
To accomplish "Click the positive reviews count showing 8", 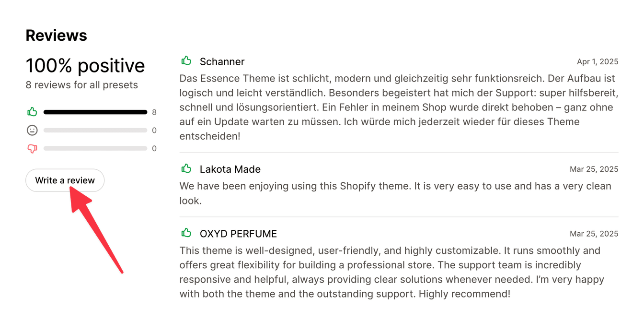I will (154, 112).
